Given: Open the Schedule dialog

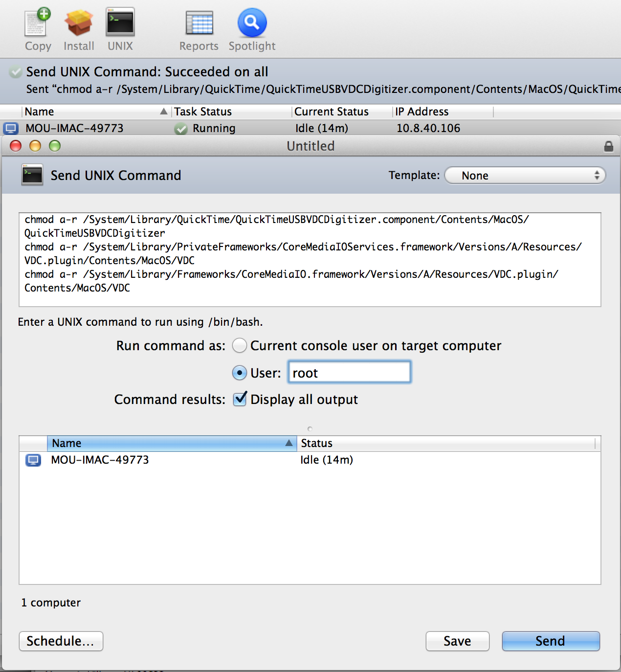Looking at the screenshot, I should pyautogui.click(x=61, y=641).
